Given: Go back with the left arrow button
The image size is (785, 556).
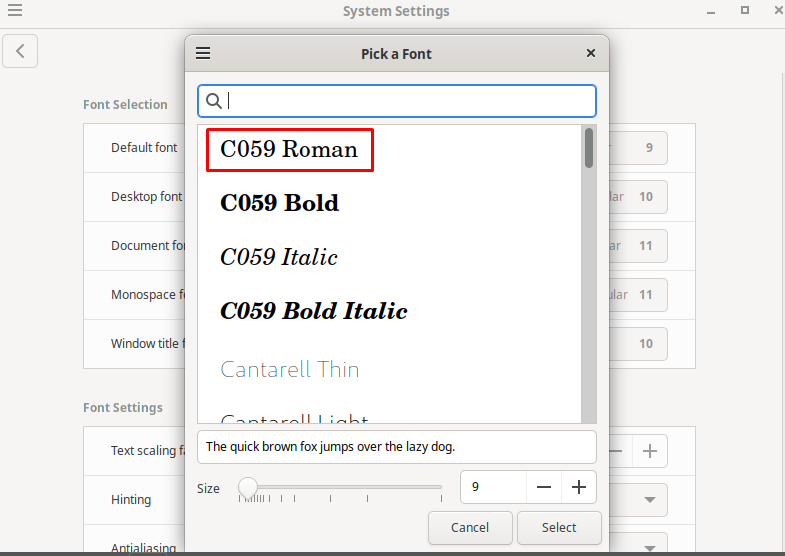Looking at the screenshot, I should pos(20,51).
